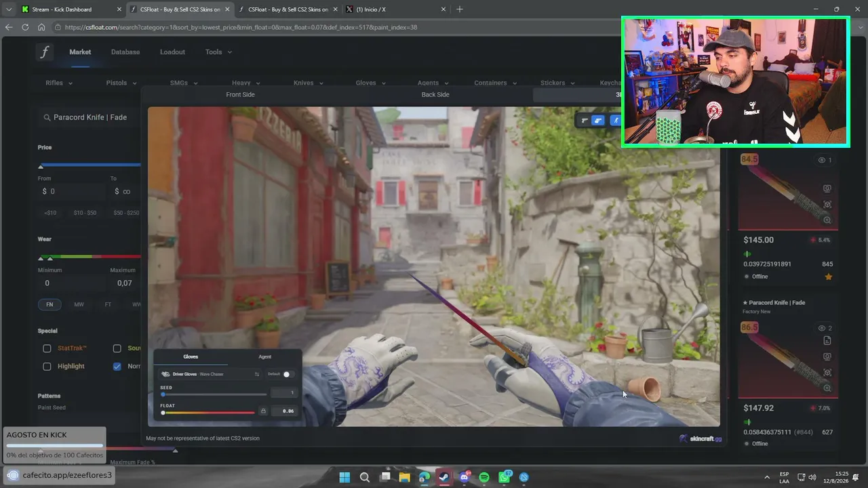This screenshot has width=868, height=488.
Task: Open the Database navigation tab
Action: point(125,52)
